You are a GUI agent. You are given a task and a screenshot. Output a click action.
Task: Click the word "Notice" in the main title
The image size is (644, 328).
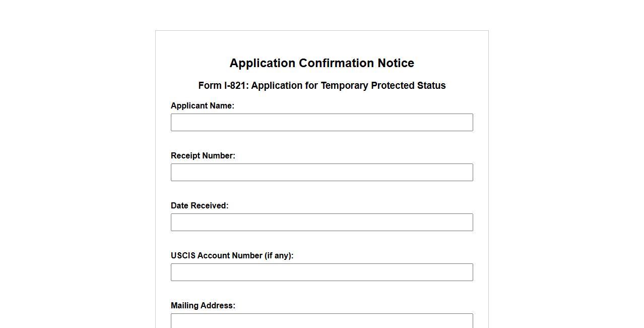(x=396, y=64)
